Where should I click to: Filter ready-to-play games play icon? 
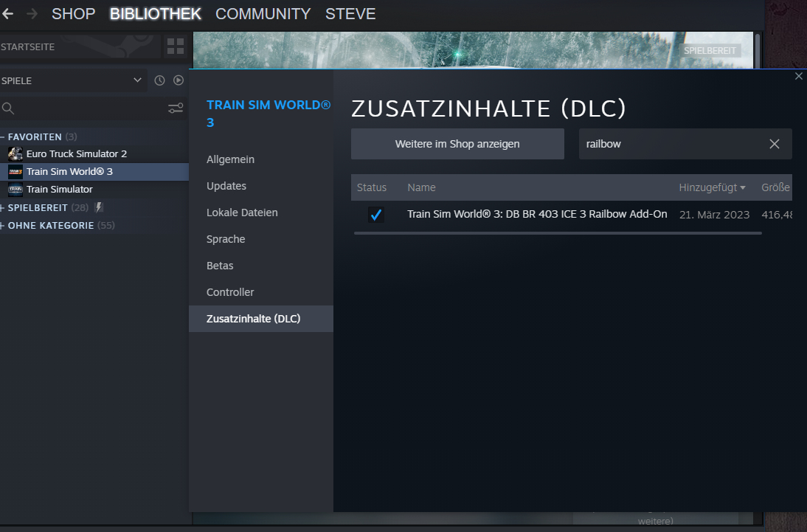point(179,80)
